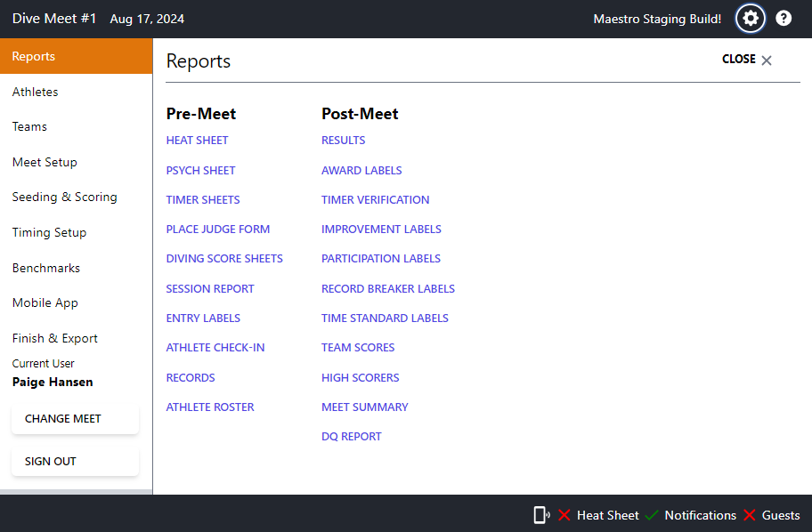The width and height of the screenshot is (812, 532).
Task: Click the mobile device icon in the status bar
Action: click(541, 514)
